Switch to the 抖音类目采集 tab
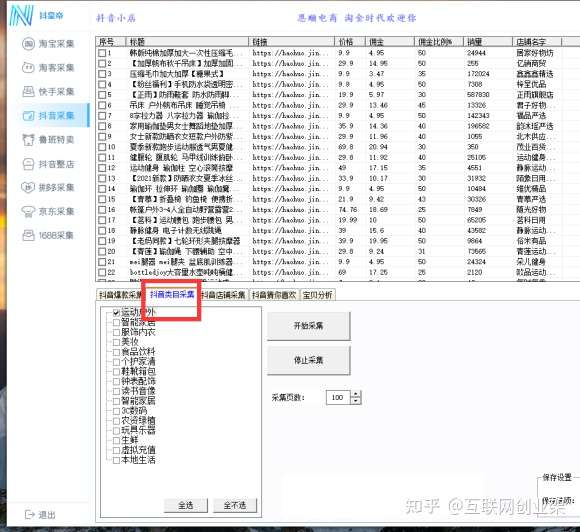The height and width of the screenshot is (532, 580). [x=172, y=294]
